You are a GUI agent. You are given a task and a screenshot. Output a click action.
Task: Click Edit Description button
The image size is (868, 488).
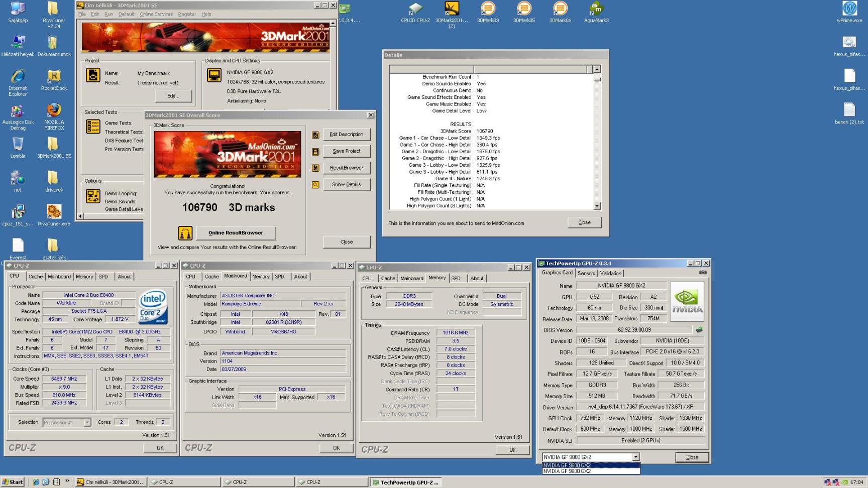click(x=346, y=135)
